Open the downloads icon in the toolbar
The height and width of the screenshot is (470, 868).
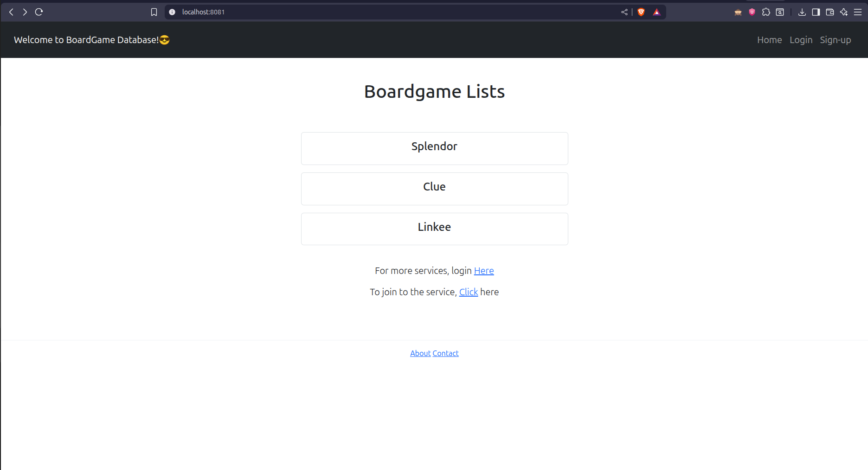coord(802,12)
